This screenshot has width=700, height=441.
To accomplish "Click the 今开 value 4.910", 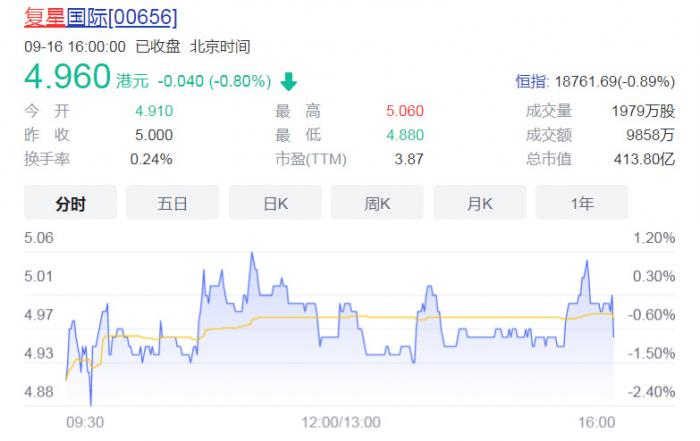I will 154,111.
